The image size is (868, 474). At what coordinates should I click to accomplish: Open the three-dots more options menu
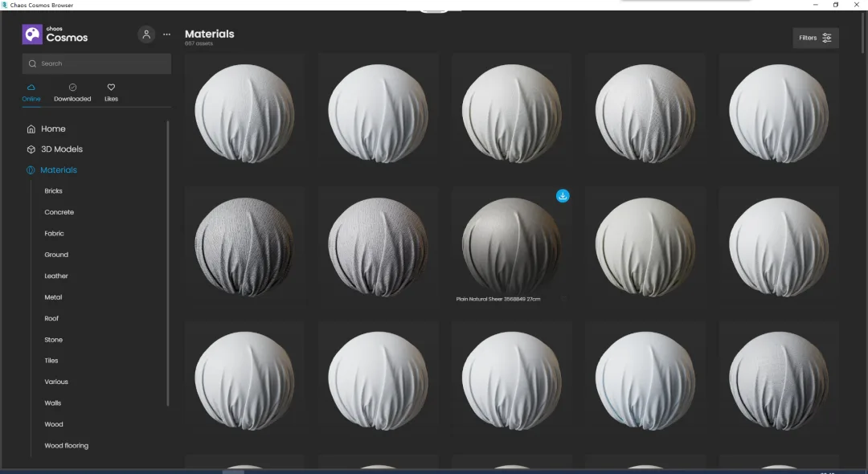coord(166,35)
